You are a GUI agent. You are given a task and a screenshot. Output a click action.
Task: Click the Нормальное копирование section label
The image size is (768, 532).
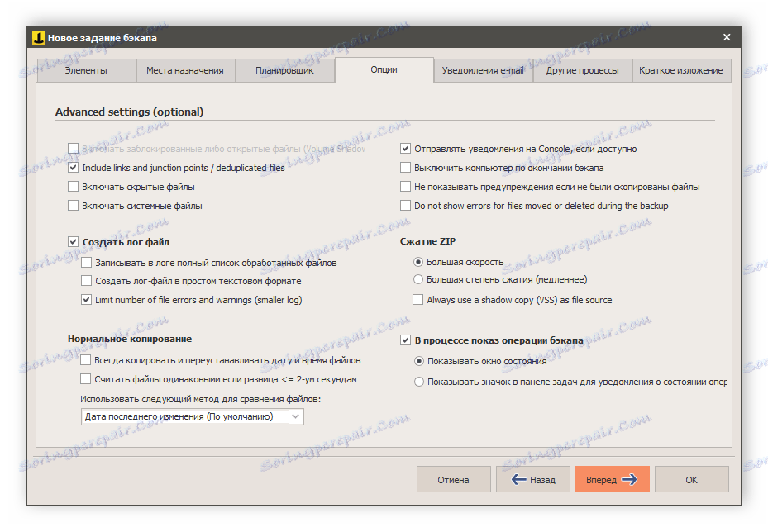(x=130, y=339)
